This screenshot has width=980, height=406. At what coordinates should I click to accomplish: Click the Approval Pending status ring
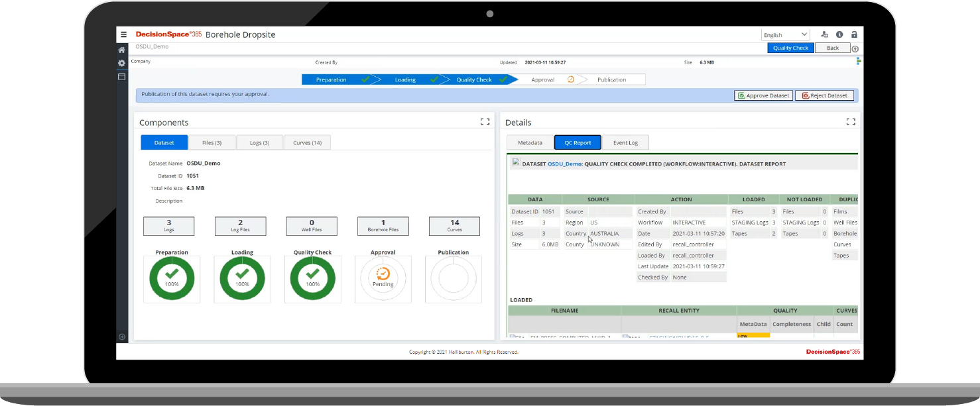pos(383,279)
